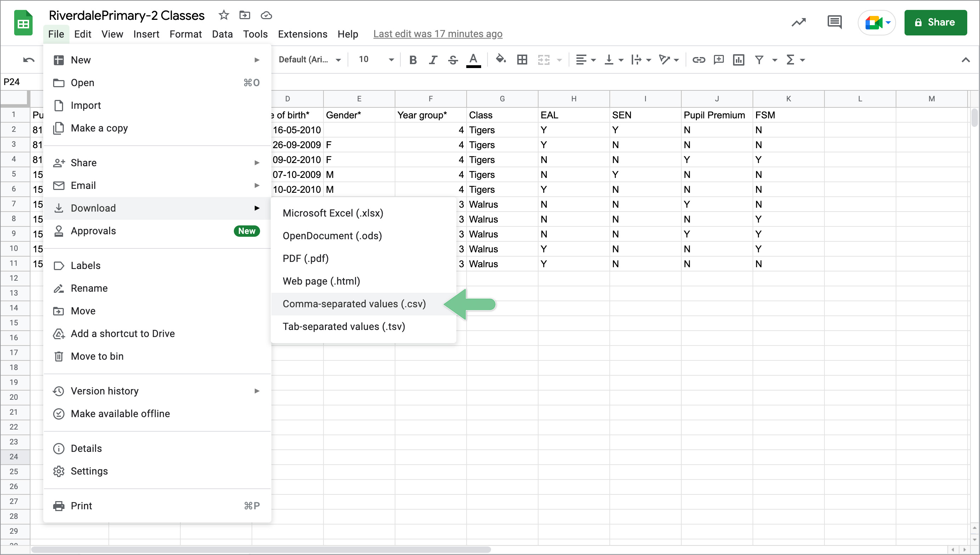The height and width of the screenshot is (555, 980).
Task: Open the Default font family dropdown
Action: click(309, 60)
